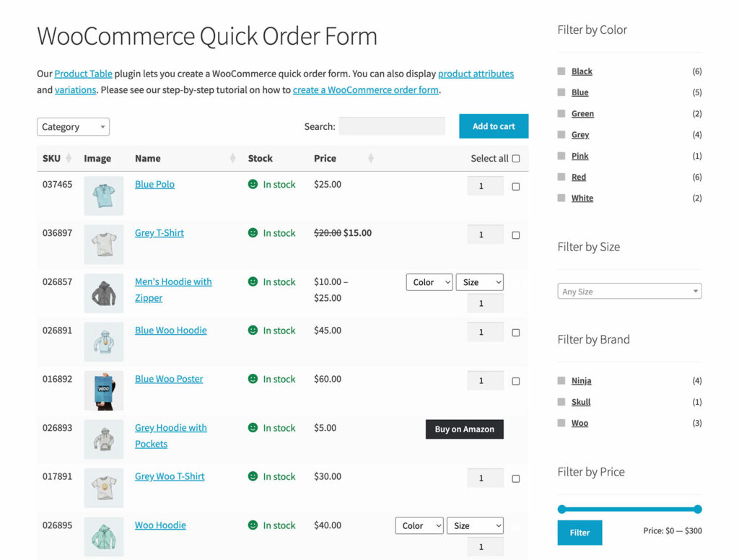
Task: Sort table by SKU column arrows
Action: pyautogui.click(x=69, y=158)
